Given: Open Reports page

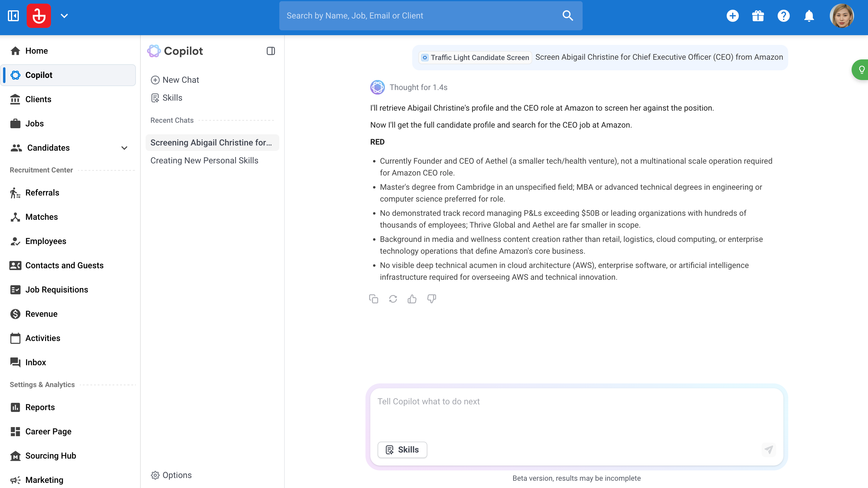Looking at the screenshot, I should click(x=69, y=407).
